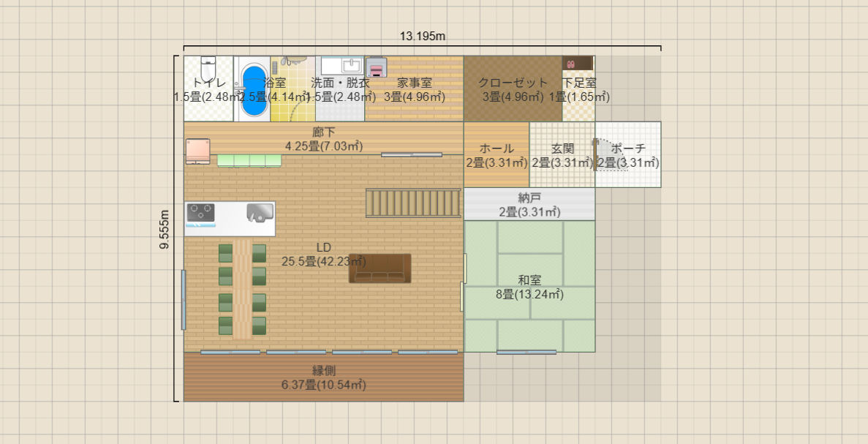
Task: Select the brown sofa in the LD
Action: [380, 268]
